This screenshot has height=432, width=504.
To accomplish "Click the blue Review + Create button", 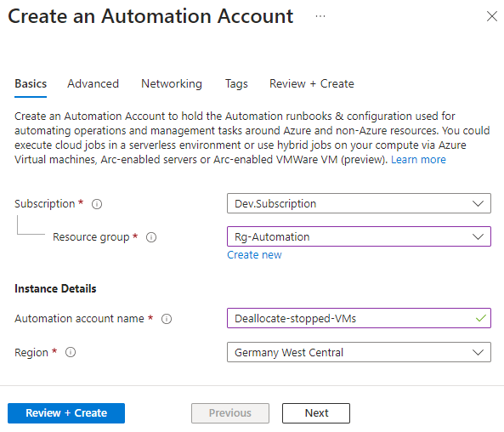I will pos(66,413).
